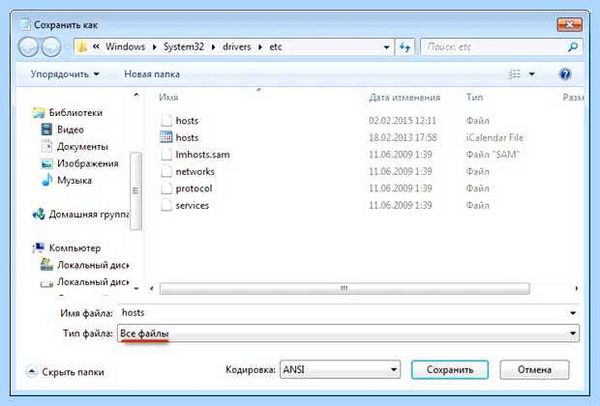
Task: Open the Кодировка ANSI dropdown
Action: pyautogui.click(x=340, y=370)
